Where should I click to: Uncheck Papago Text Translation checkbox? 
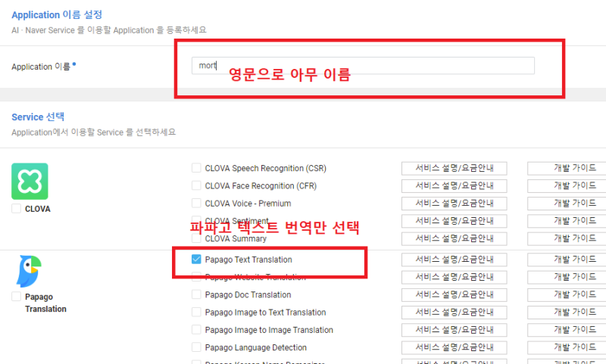(x=196, y=260)
